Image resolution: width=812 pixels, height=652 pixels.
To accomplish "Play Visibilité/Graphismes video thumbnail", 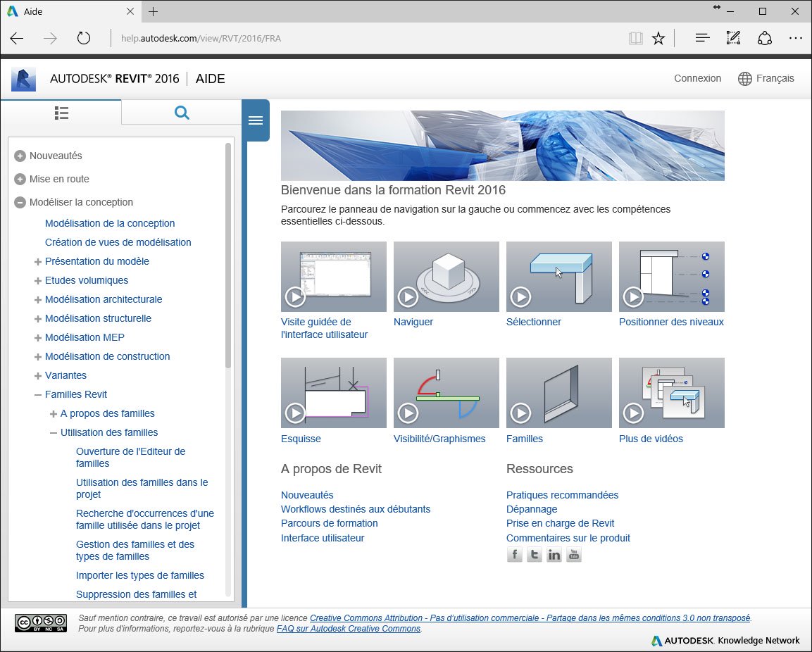I will coord(446,393).
